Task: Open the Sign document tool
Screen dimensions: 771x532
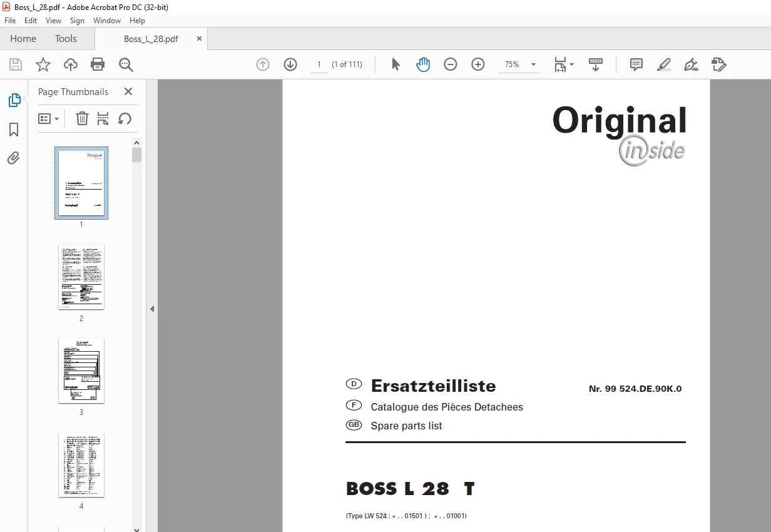Action: (x=691, y=64)
